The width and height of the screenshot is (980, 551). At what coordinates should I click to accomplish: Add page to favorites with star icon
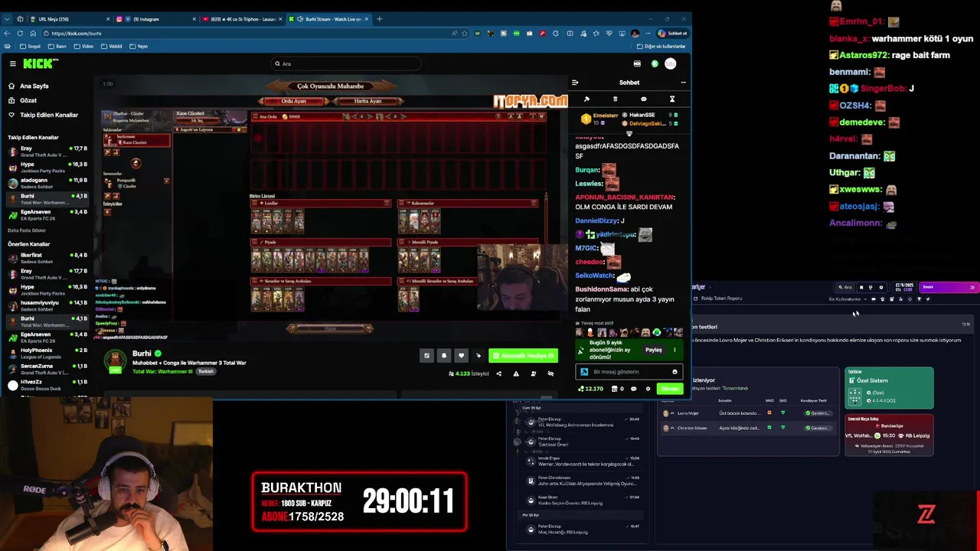pyautogui.click(x=464, y=34)
